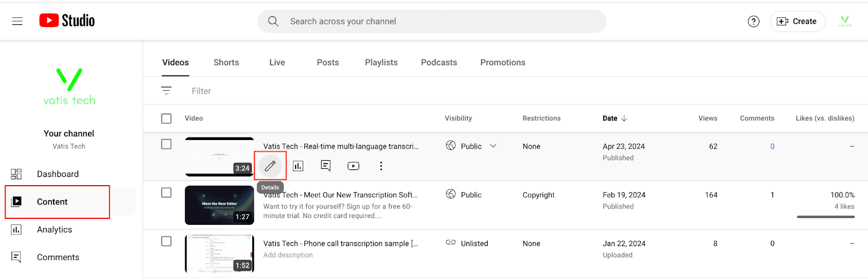Image resolution: width=868 pixels, height=278 pixels.
Task: Open three-dot options menu in first row
Action: (381, 166)
